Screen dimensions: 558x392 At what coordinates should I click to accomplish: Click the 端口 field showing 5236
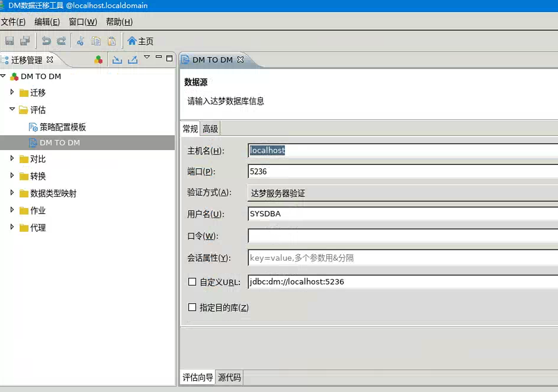click(x=403, y=172)
